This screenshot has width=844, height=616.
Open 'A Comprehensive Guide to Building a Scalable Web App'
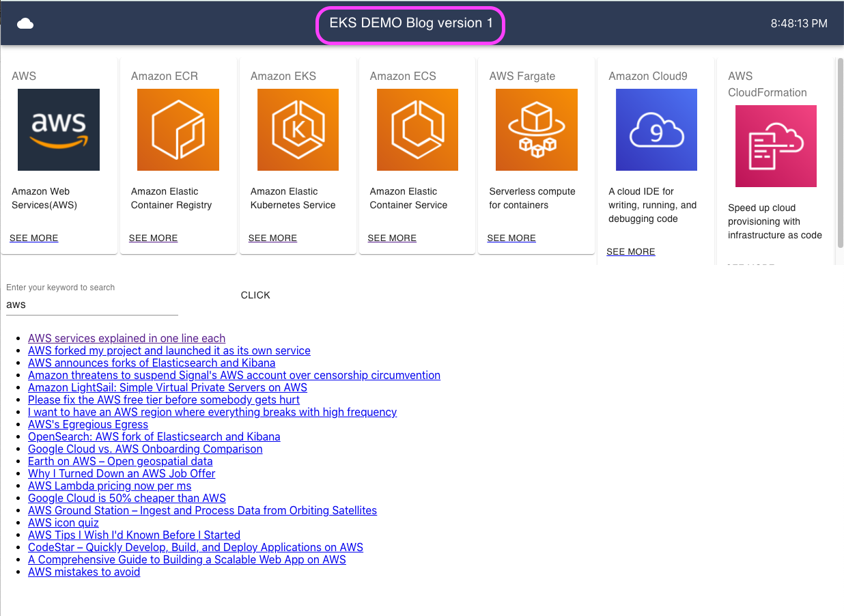click(x=187, y=559)
